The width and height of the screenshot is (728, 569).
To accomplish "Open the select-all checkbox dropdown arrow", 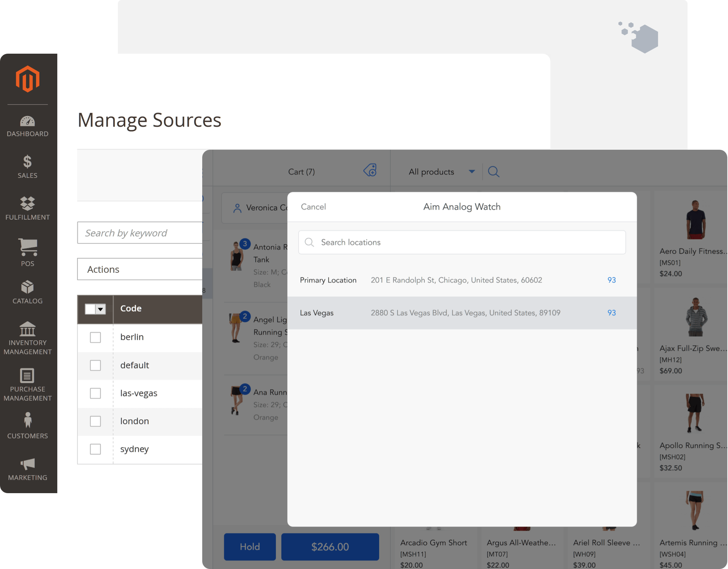I will [x=101, y=309].
